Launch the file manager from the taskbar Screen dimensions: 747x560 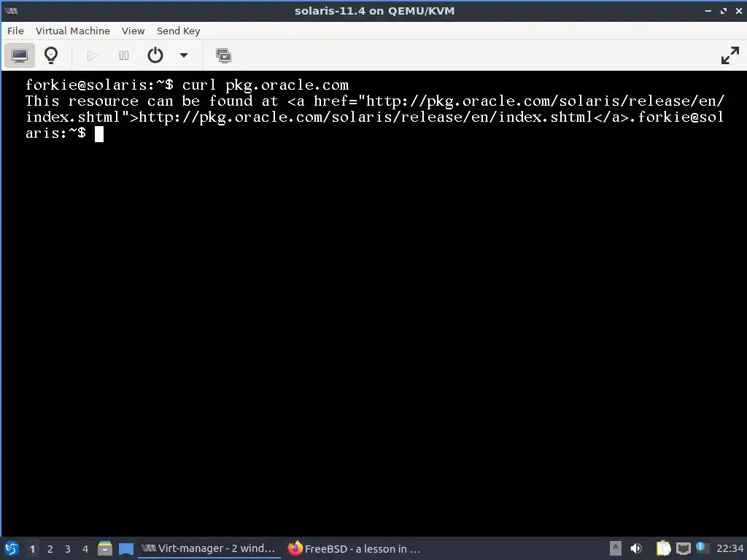[105, 548]
